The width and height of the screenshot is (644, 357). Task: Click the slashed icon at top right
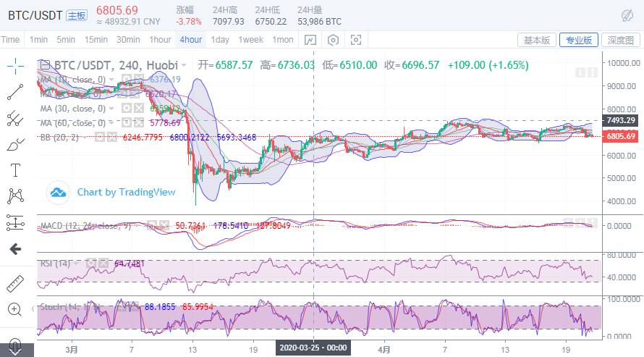627,16
